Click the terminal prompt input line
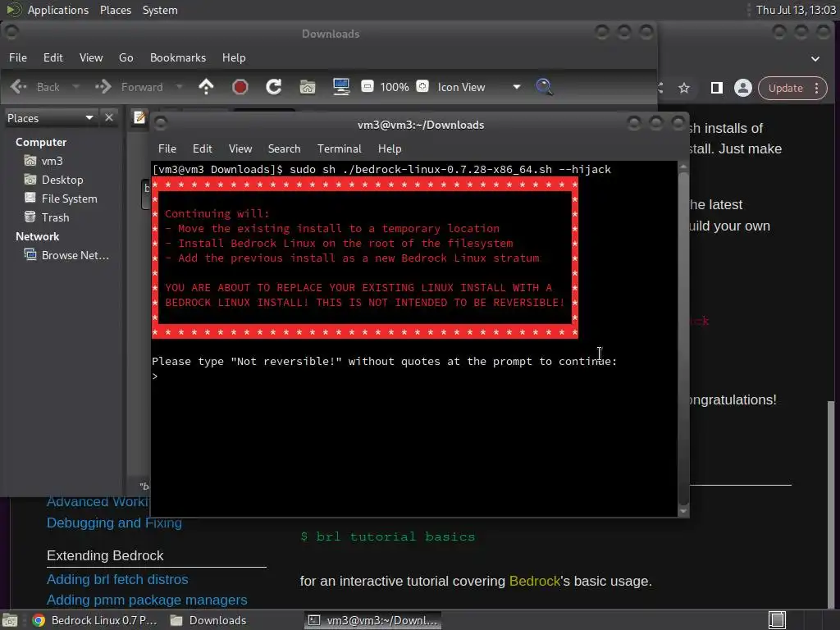The image size is (840, 630). pos(413,376)
